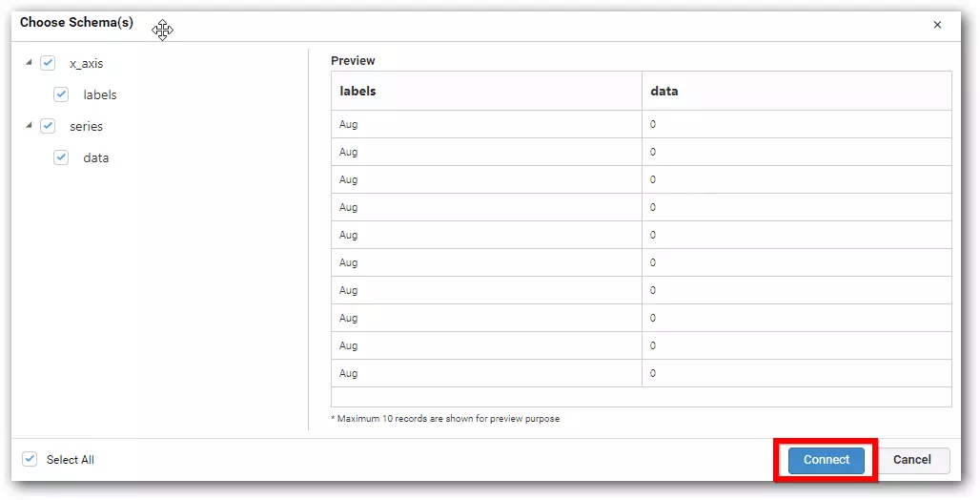Close the Choose Schema(s) dialog
The image size is (980, 500).
click(937, 25)
